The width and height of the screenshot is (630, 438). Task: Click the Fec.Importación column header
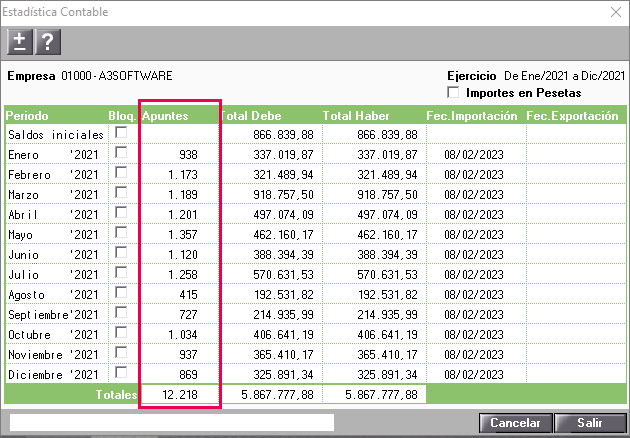click(x=472, y=116)
